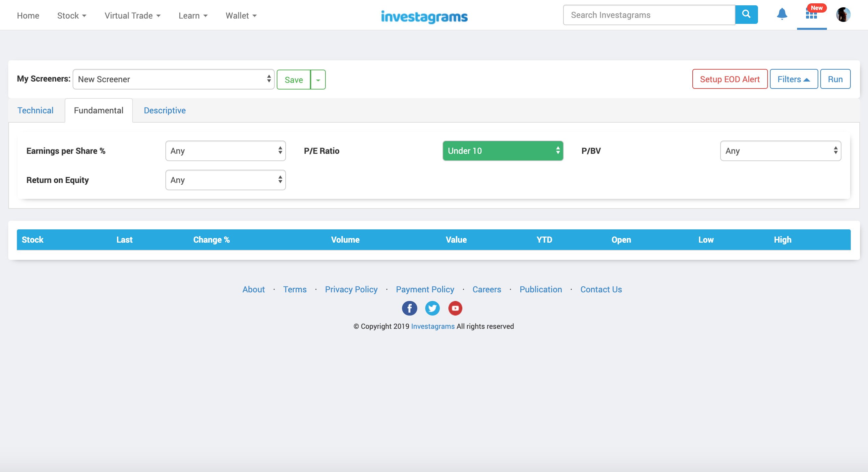Image resolution: width=868 pixels, height=472 pixels.
Task: Expand the Learn menu
Action: (193, 16)
